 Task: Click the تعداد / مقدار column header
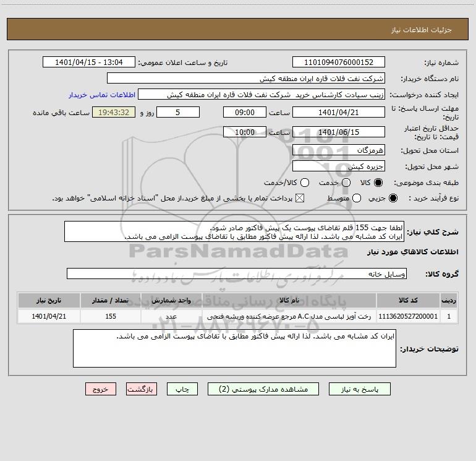click(x=111, y=300)
